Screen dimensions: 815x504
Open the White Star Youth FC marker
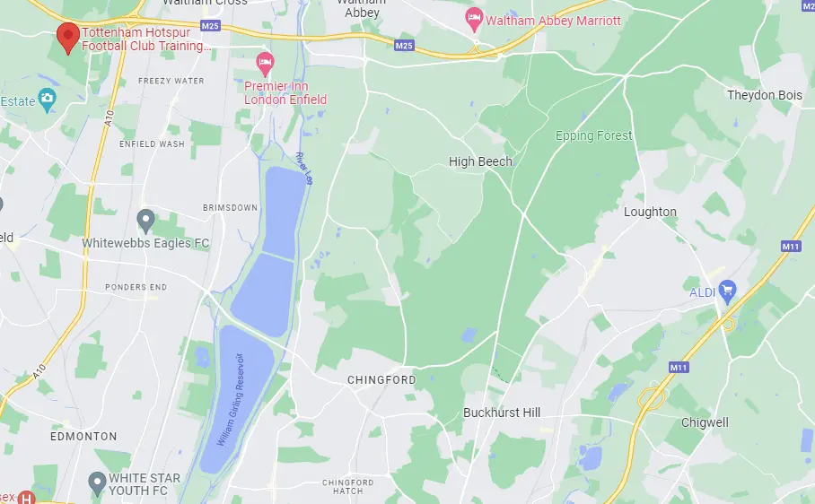(97, 483)
